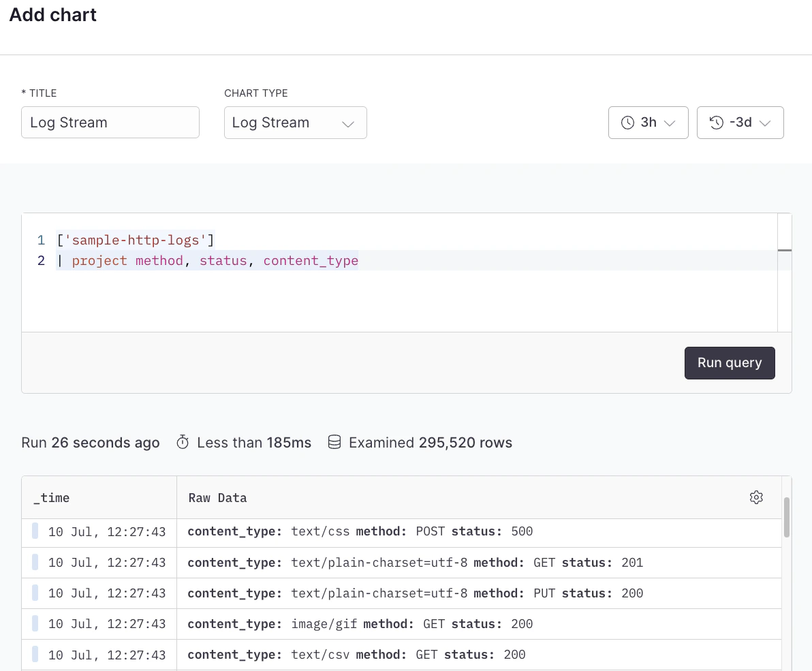This screenshot has height=671, width=812.
Task: Open the Chart Type dropdown
Action: coord(296,123)
